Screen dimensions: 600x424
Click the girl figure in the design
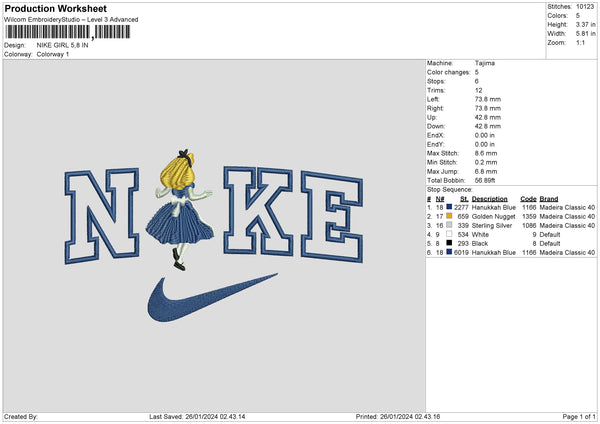179,210
